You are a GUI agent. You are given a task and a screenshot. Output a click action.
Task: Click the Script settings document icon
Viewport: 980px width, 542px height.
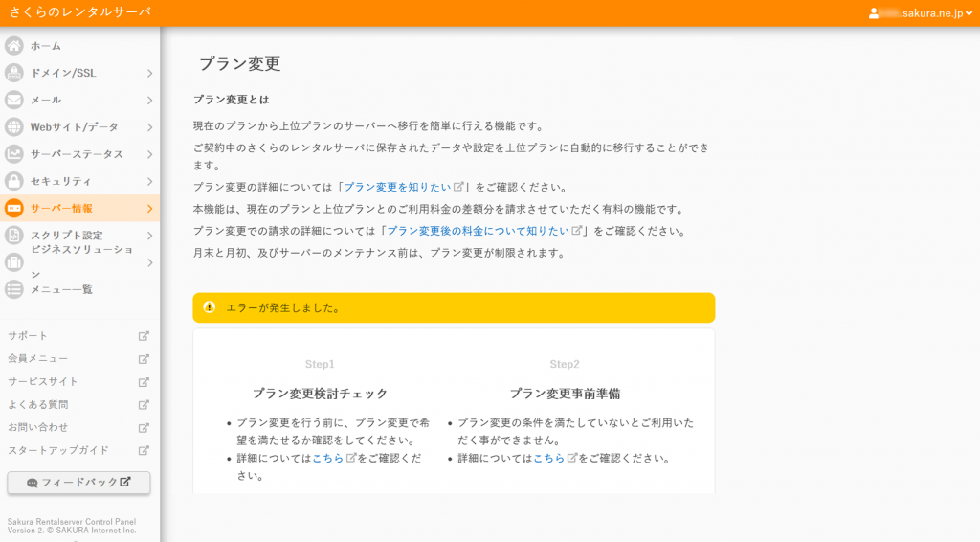14,236
